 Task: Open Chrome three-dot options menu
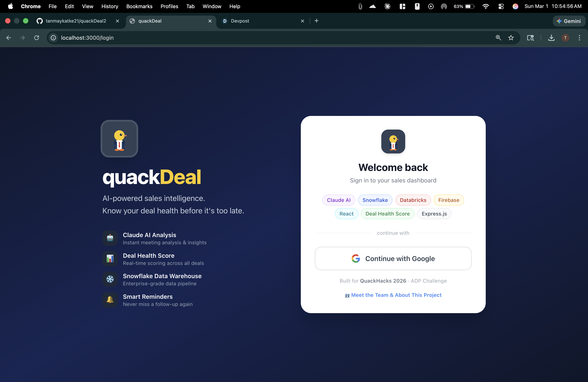coord(579,38)
